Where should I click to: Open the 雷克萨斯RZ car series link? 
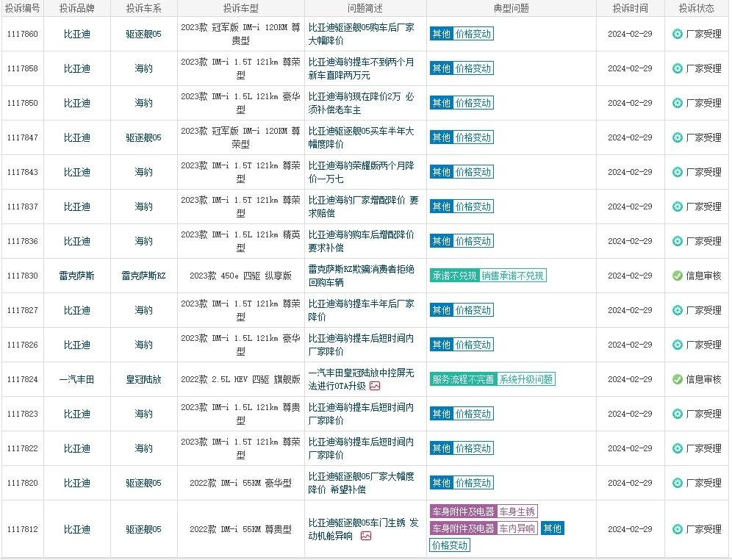tap(143, 276)
